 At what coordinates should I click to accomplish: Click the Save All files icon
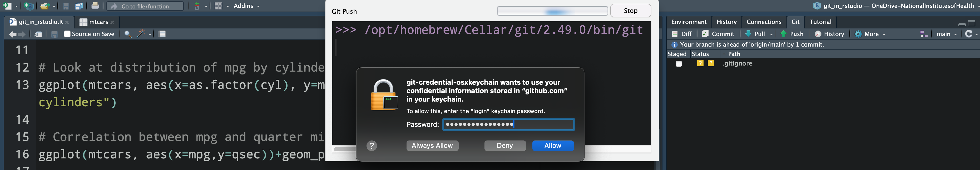[x=79, y=6]
